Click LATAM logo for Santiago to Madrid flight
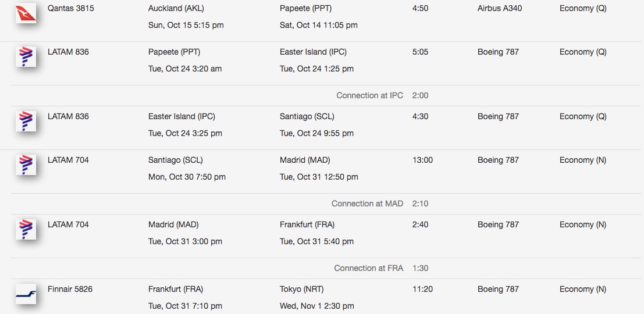 [x=26, y=165]
